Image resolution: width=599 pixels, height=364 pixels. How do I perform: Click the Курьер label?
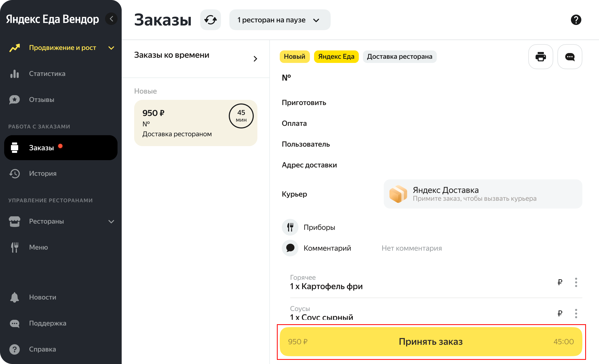[x=294, y=194]
